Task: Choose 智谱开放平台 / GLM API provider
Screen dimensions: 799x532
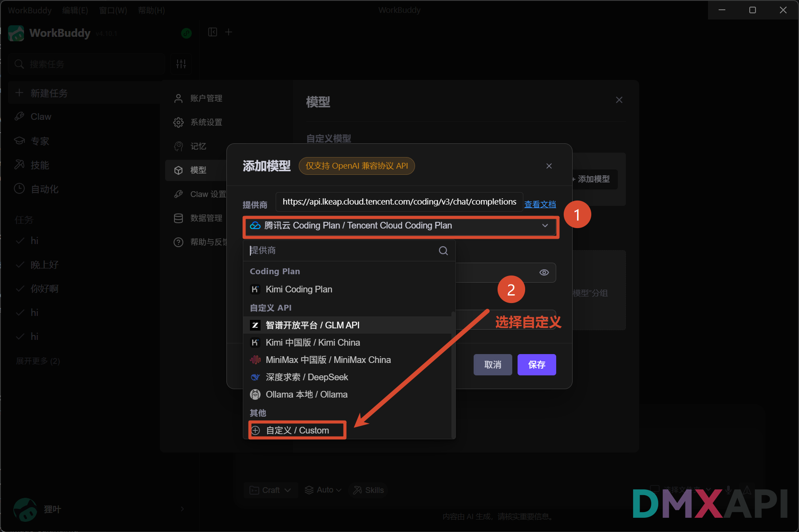Action: [x=348, y=325]
